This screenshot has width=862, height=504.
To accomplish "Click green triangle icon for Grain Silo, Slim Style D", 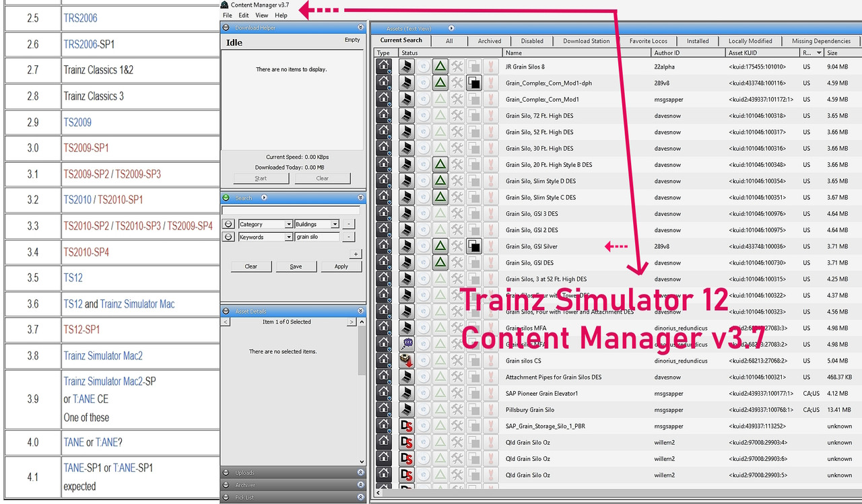I will [x=440, y=180].
